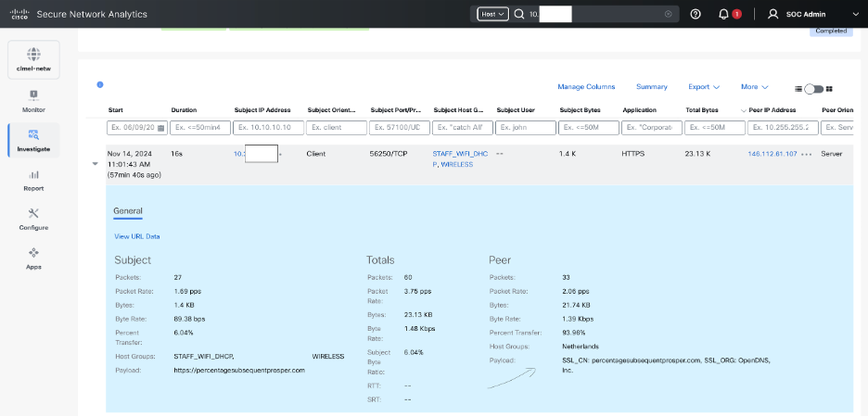Image resolution: width=868 pixels, height=417 pixels.
Task: Open the Monitor section in sidebar
Action: click(x=33, y=100)
